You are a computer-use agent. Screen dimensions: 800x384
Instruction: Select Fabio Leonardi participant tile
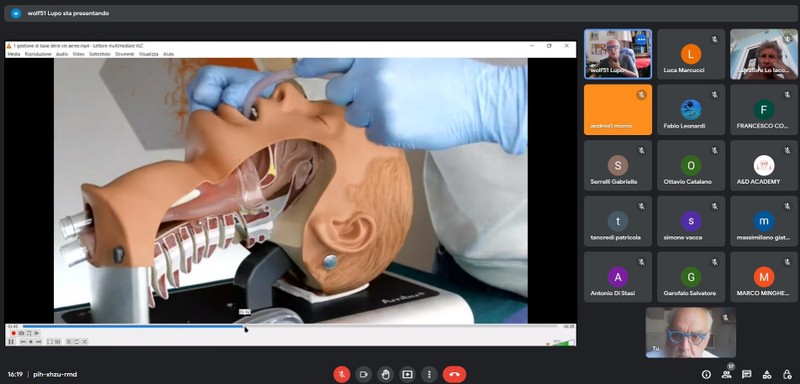(691, 110)
